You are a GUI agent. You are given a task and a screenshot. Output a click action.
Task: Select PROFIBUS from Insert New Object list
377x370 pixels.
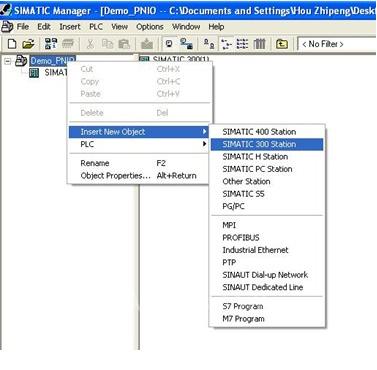coord(241,238)
